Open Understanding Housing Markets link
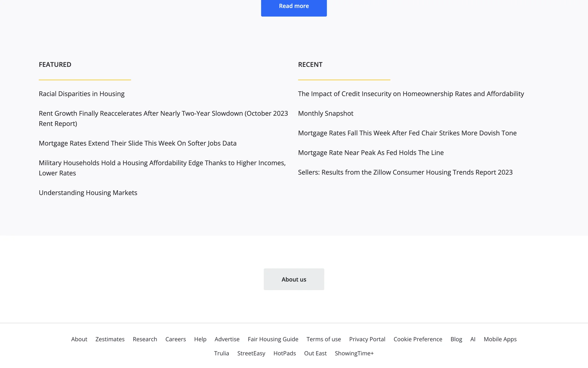This screenshot has width=588, height=368. tap(88, 193)
